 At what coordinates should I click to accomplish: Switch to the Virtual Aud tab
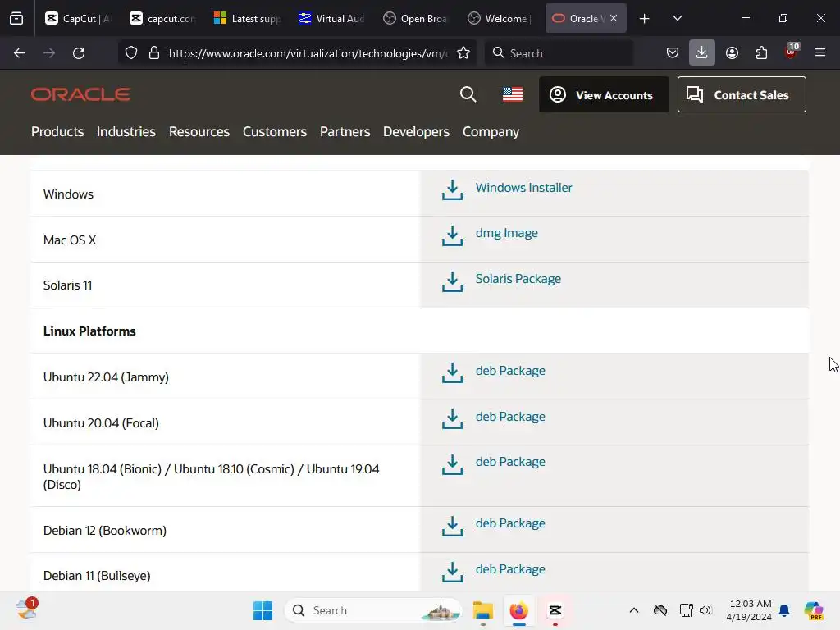coord(331,18)
